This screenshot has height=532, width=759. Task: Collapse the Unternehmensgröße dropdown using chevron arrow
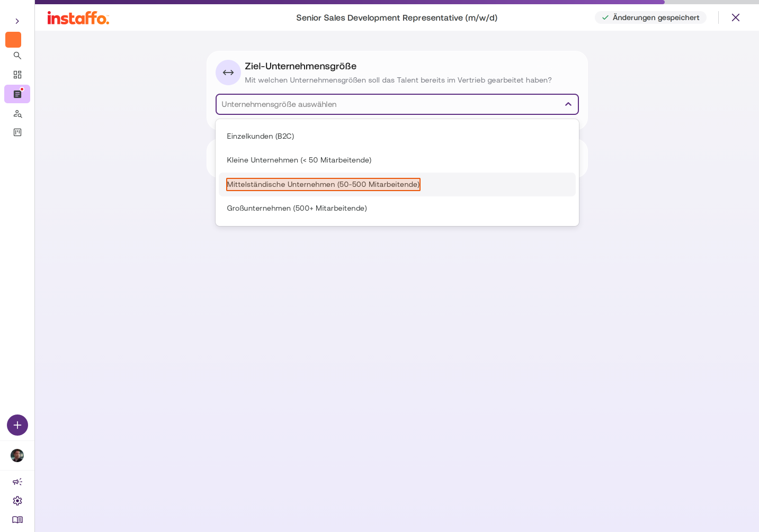tap(568, 104)
